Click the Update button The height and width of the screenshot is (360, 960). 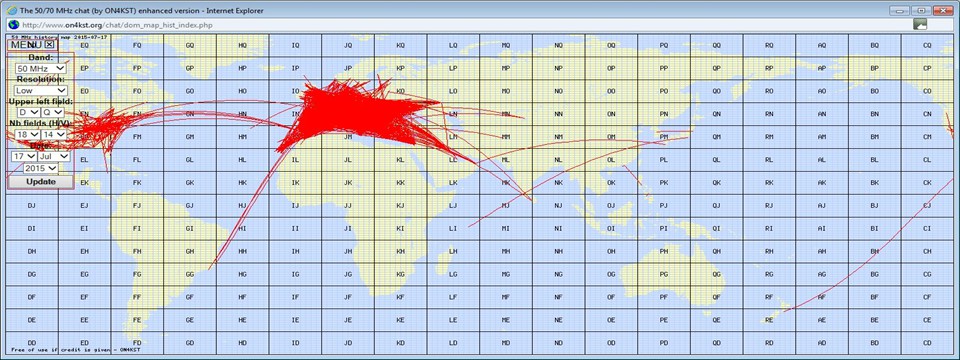(41, 182)
